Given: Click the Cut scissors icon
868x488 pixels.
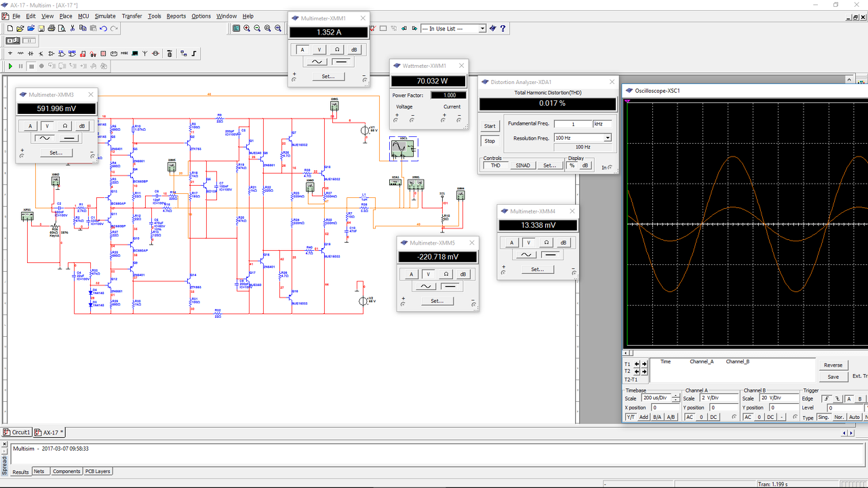Looking at the screenshot, I should point(73,28).
